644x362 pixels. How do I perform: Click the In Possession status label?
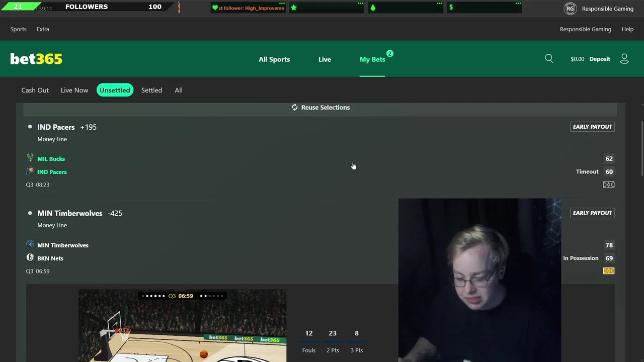coord(581,258)
